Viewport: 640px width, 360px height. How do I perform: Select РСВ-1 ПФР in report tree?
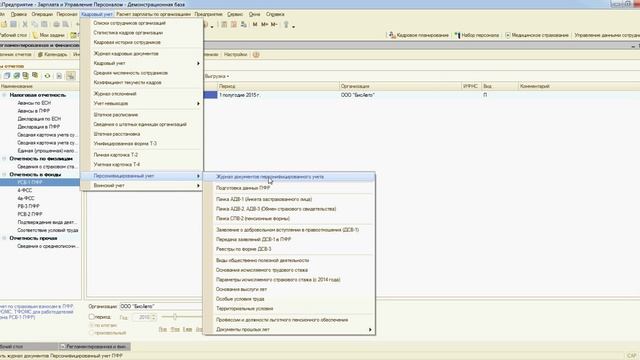click(30, 182)
